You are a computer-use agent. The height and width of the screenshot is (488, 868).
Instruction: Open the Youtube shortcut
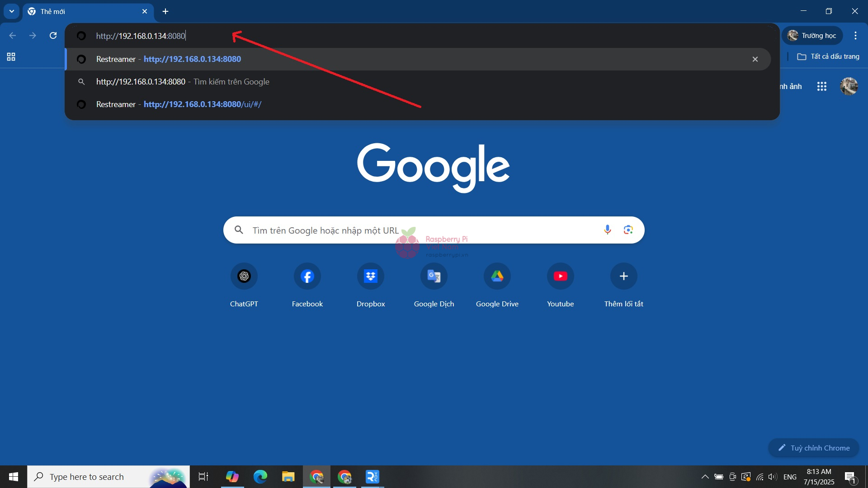(560, 276)
